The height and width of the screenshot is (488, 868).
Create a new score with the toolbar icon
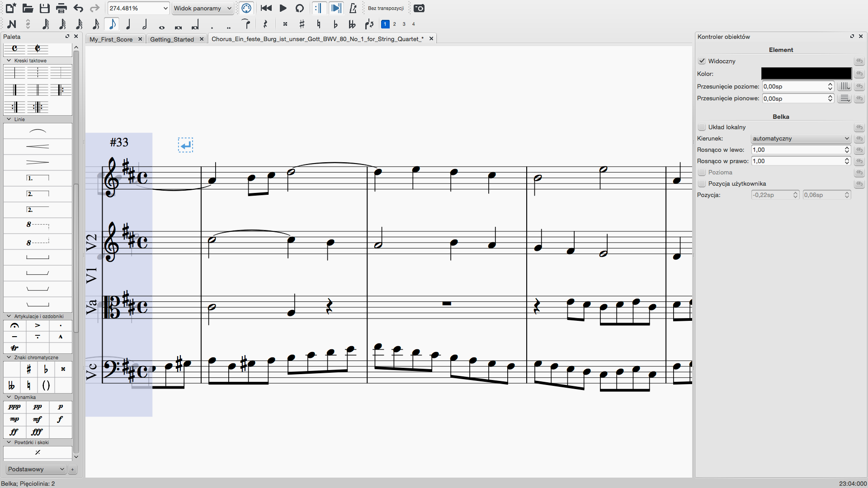pyautogui.click(x=11, y=8)
